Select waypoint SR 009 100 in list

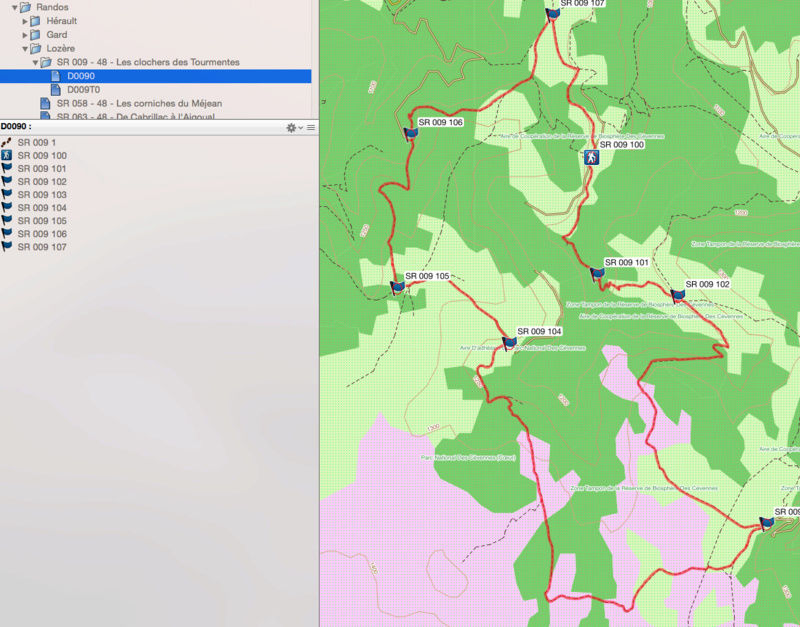pyautogui.click(x=42, y=156)
